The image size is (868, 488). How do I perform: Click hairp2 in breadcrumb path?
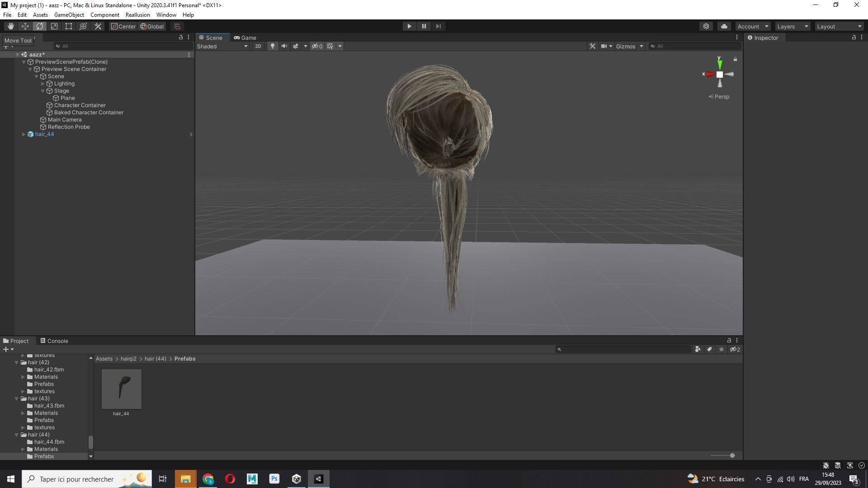(x=128, y=359)
